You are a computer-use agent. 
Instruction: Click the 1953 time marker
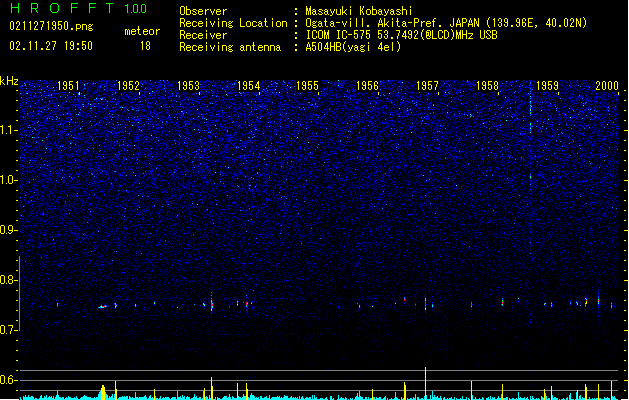click(188, 85)
